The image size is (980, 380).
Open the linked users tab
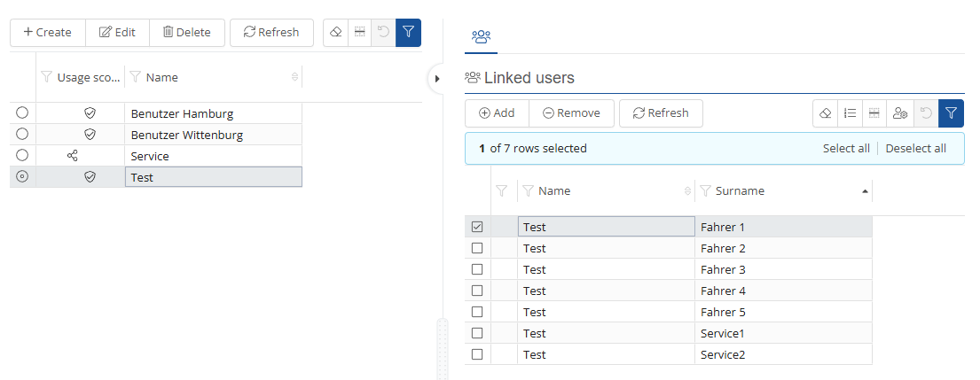(482, 36)
